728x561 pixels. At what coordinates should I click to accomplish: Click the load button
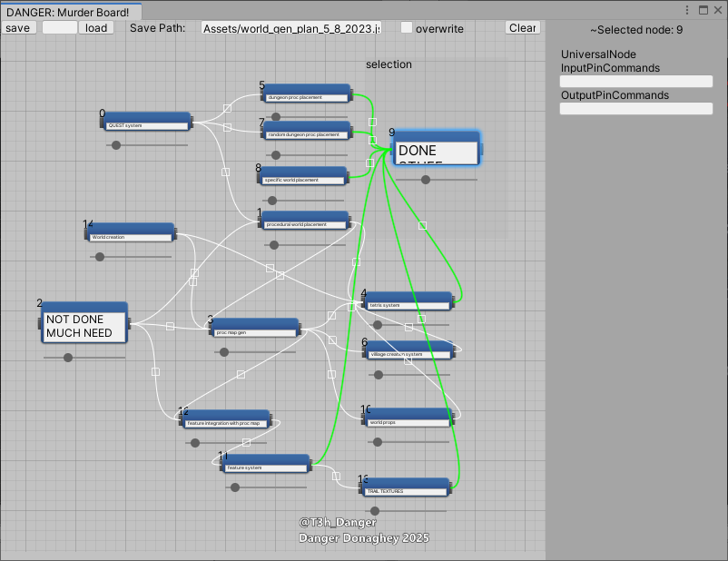tap(95, 28)
